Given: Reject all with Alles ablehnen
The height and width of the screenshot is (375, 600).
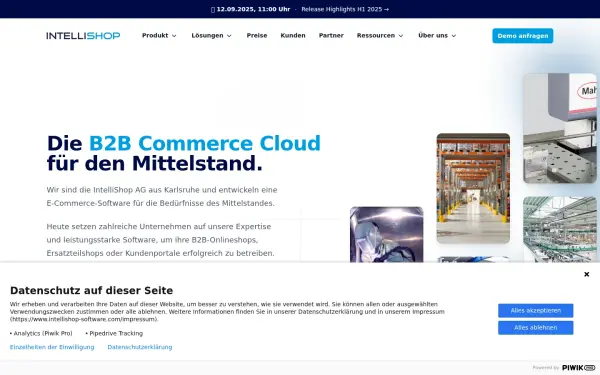Looking at the screenshot, I should (x=536, y=328).
